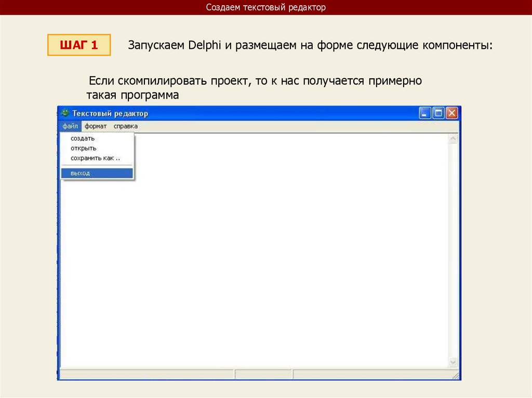
Task: Open the формат menu
Action: (96, 126)
